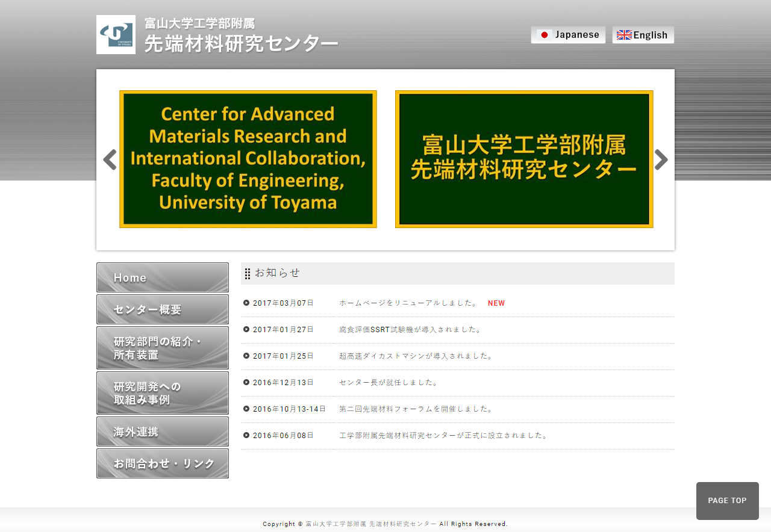Click the date 2016年06月08日
Viewport: 771px width, 532px height.
click(283, 436)
